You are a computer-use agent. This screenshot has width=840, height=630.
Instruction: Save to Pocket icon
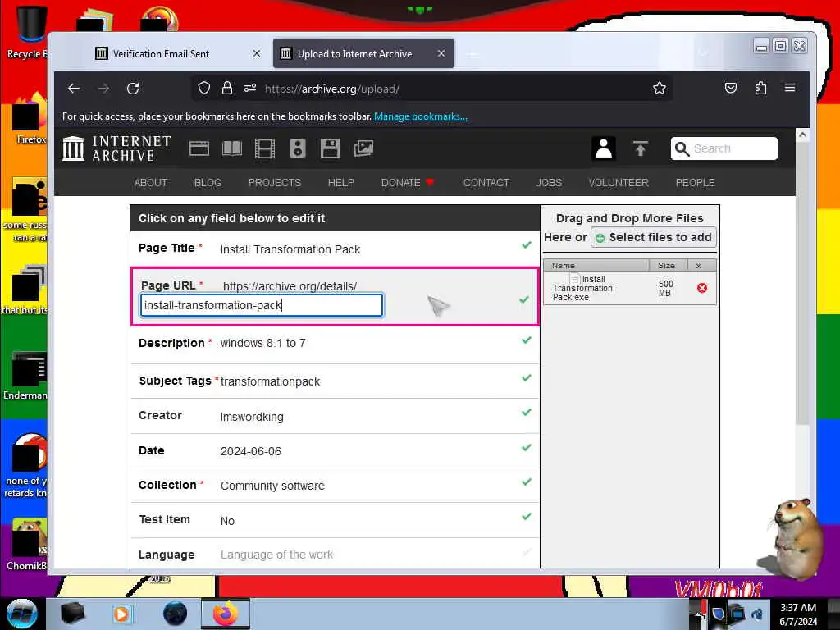731,88
